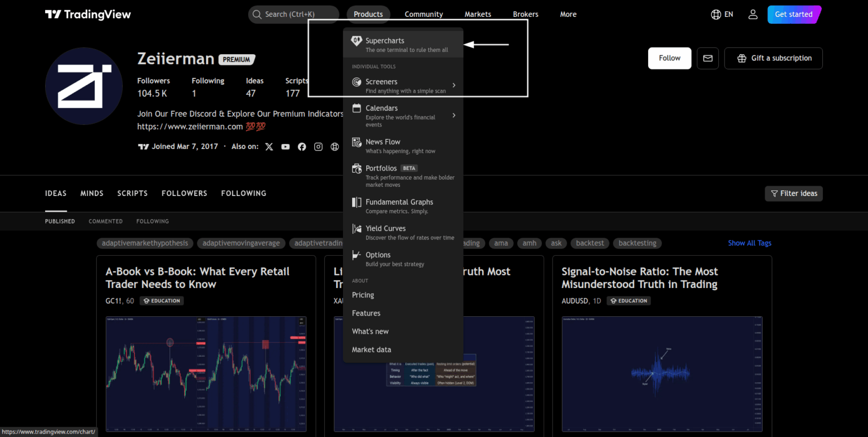Expand the Calendars submenu arrow
The width and height of the screenshot is (868, 437).
tap(454, 115)
